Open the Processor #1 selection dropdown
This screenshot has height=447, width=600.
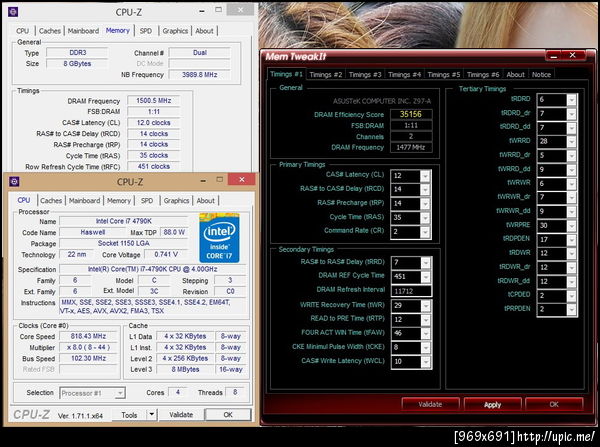120,393
